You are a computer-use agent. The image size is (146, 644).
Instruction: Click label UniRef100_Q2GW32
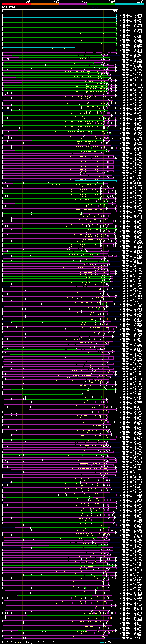click(x=131, y=613)
